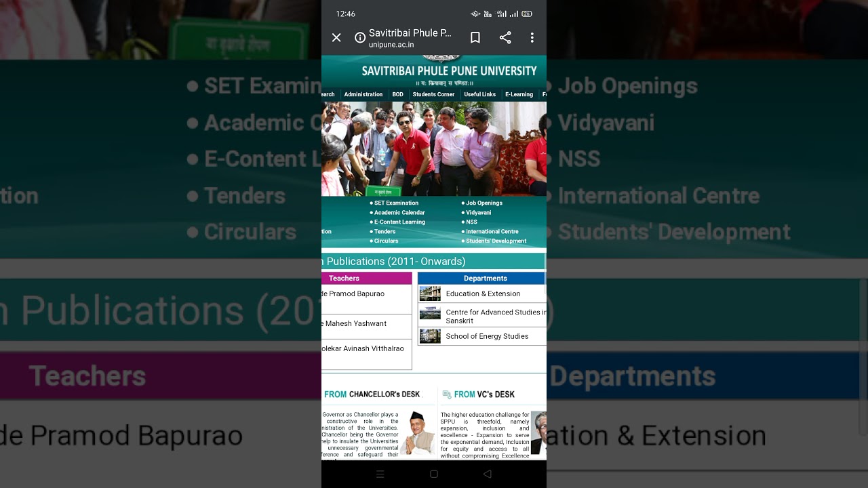Open the three-dot browser menu
Image resolution: width=868 pixels, height=488 pixels.
pyautogui.click(x=532, y=38)
